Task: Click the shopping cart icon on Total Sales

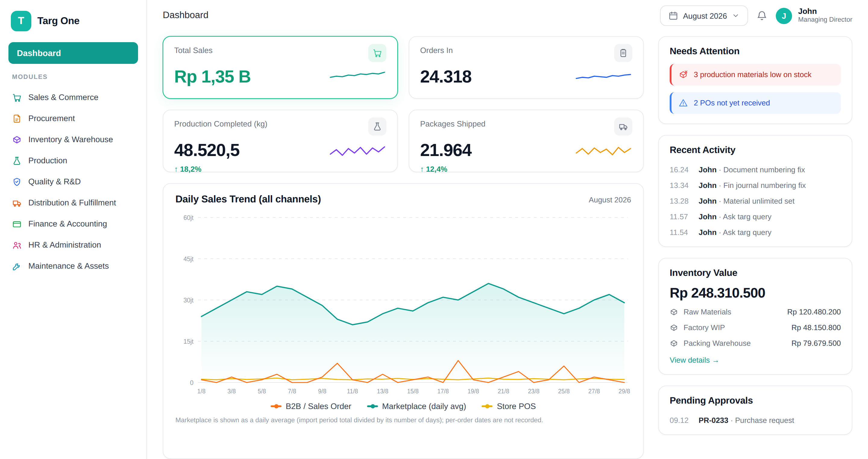Action: click(377, 53)
